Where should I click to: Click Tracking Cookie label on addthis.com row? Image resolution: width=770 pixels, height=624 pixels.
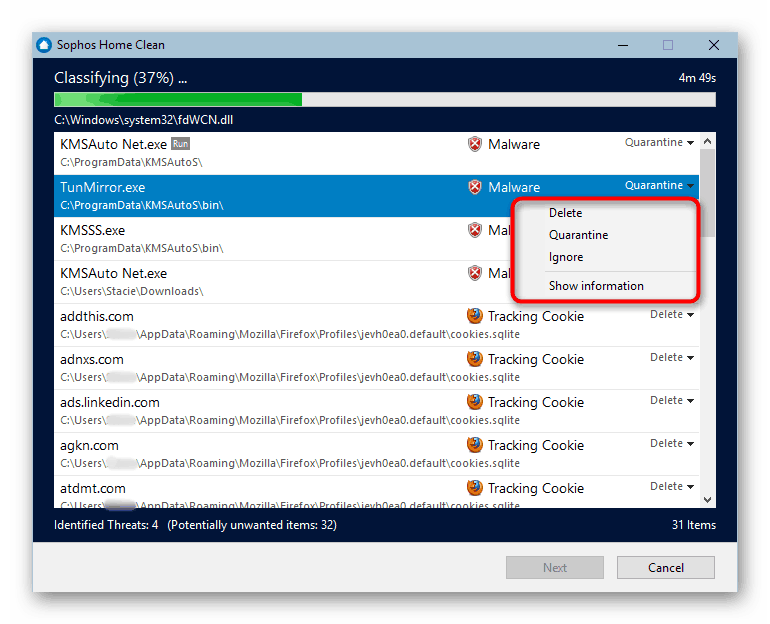[536, 317]
